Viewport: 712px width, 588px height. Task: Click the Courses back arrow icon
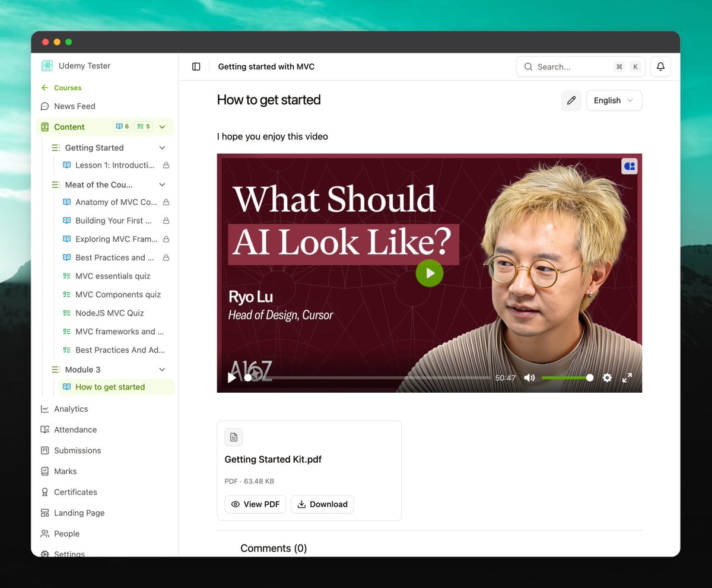tap(44, 88)
